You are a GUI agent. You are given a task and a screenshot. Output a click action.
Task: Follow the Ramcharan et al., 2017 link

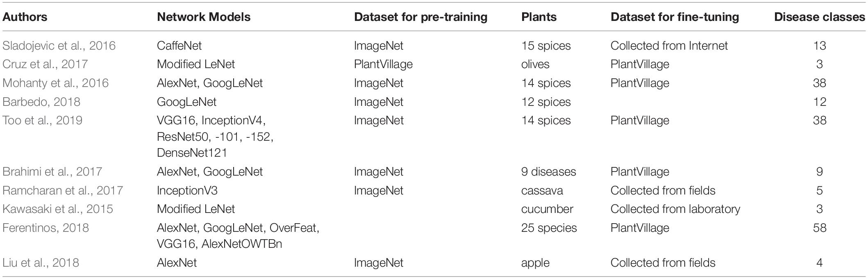click(63, 191)
